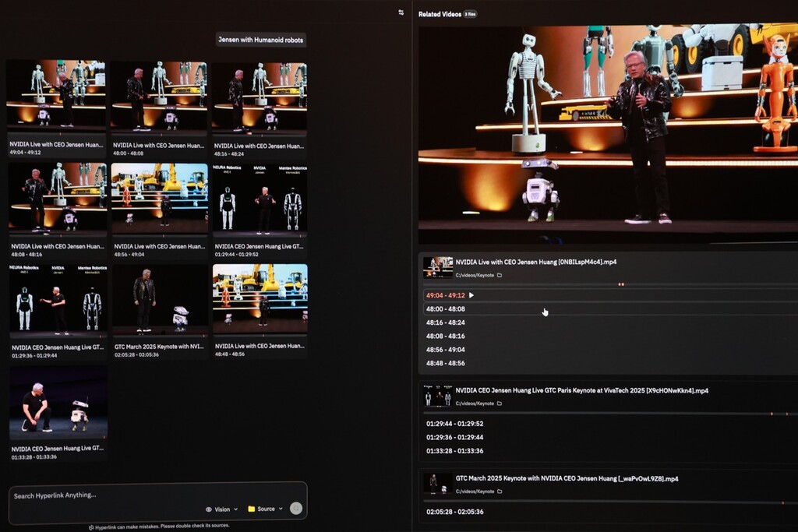
Task: Jump to 48:56 - 49:04 in Related Videos list
Action: [x=445, y=350]
